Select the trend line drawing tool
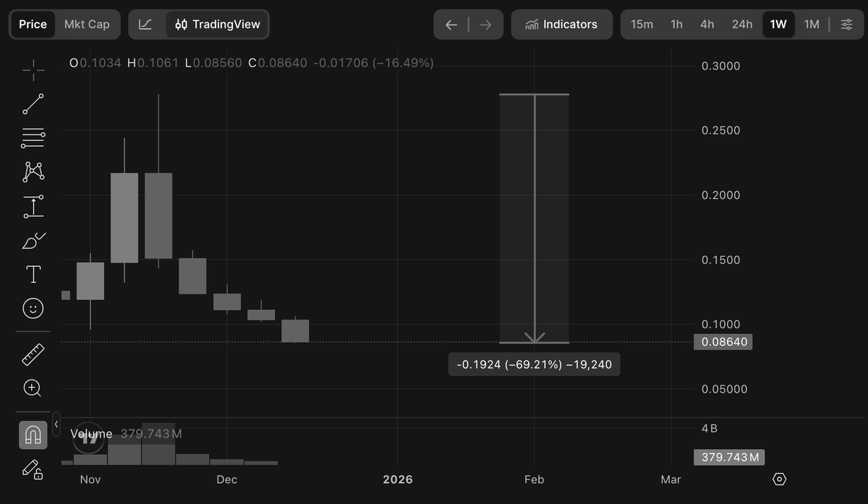Image resolution: width=868 pixels, height=504 pixels. click(33, 104)
